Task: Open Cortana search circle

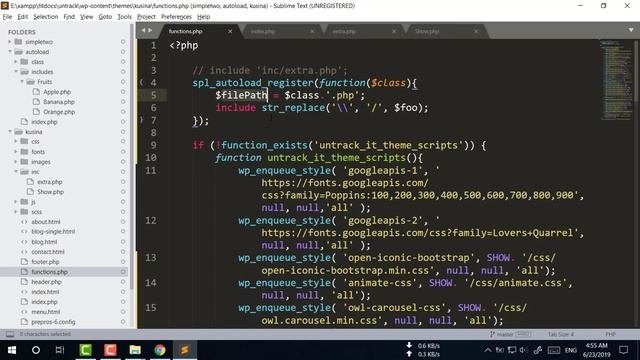Action: click(36, 350)
